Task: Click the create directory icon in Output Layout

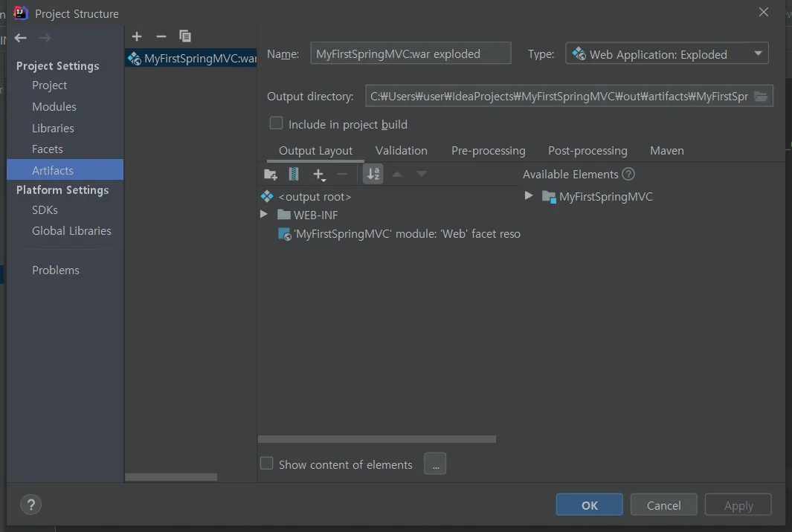Action: pyautogui.click(x=271, y=175)
